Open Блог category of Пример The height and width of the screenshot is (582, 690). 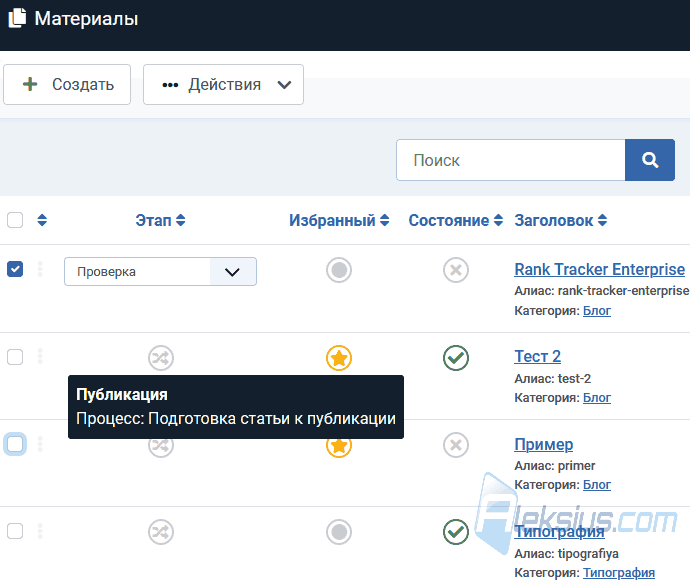[597, 485]
